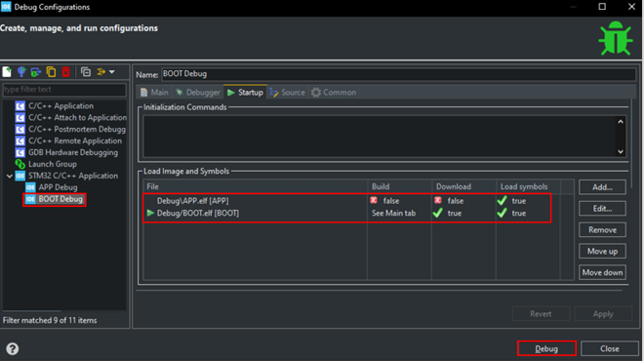Duplicate the selected launch configuration

[51, 72]
